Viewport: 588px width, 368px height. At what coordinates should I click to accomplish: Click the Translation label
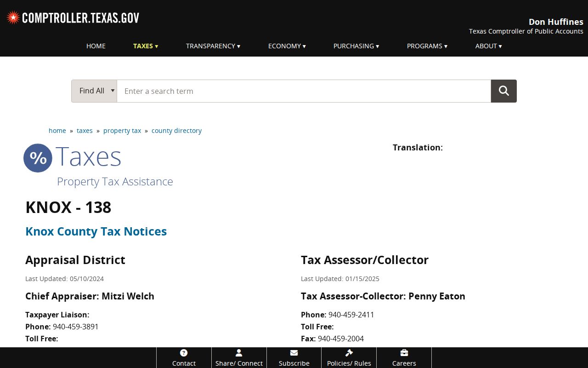click(418, 147)
